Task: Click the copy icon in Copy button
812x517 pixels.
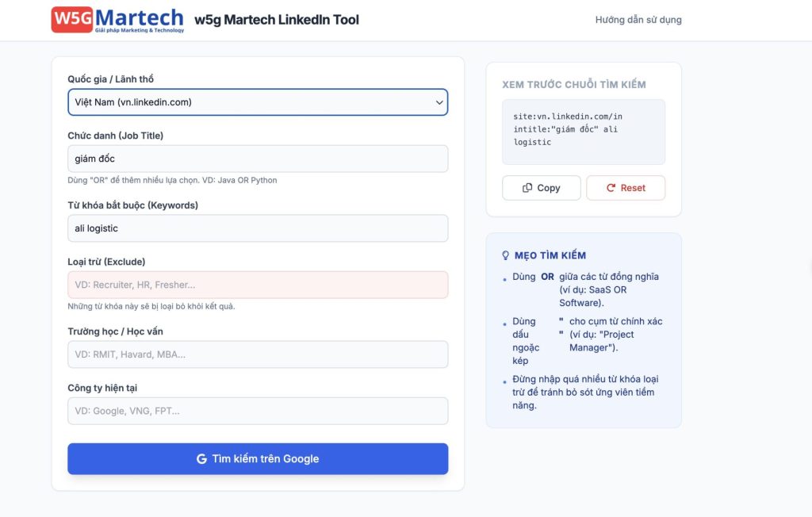Action: (x=527, y=188)
